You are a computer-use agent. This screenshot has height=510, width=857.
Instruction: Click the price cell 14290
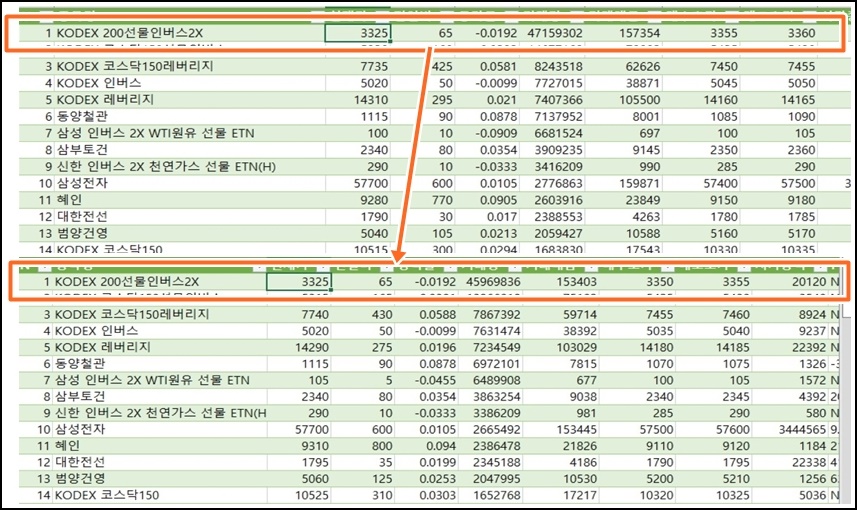(299, 348)
